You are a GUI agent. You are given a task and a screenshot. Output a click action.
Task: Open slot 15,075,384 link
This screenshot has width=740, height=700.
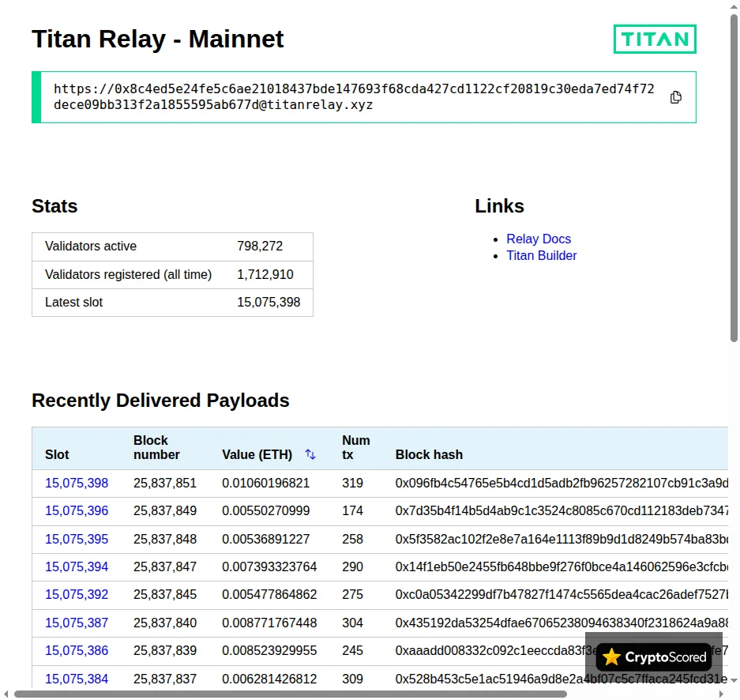click(x=77, y=679)
